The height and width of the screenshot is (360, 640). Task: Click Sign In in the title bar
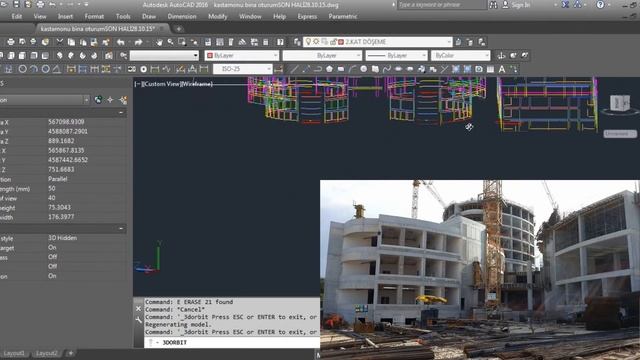click(521, 5)
